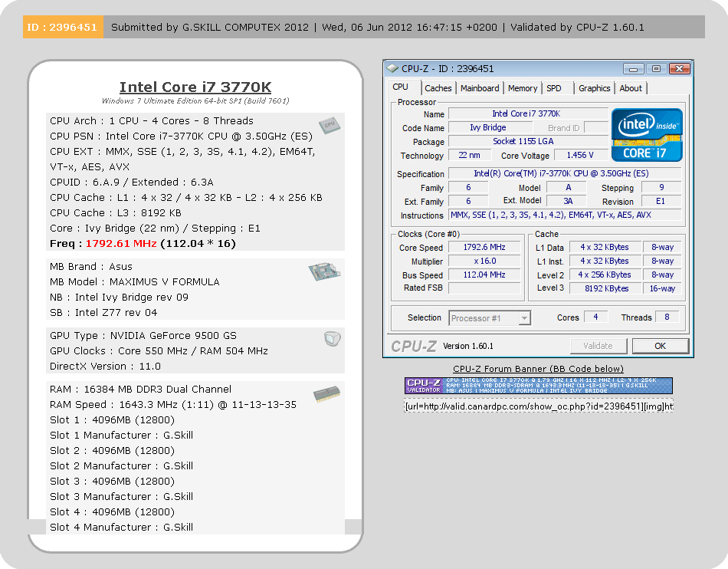Screen dimensions: 728x569
Task: Click the RAM module icon beside RAM info
Action: pyautogui.click(x=326, y=394)
